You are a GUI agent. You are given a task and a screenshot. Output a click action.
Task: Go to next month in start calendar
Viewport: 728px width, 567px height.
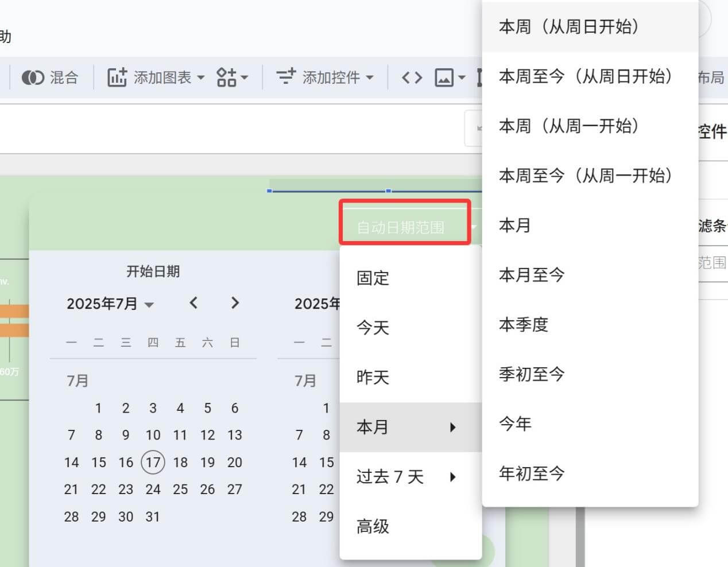[x=235, y=303]
